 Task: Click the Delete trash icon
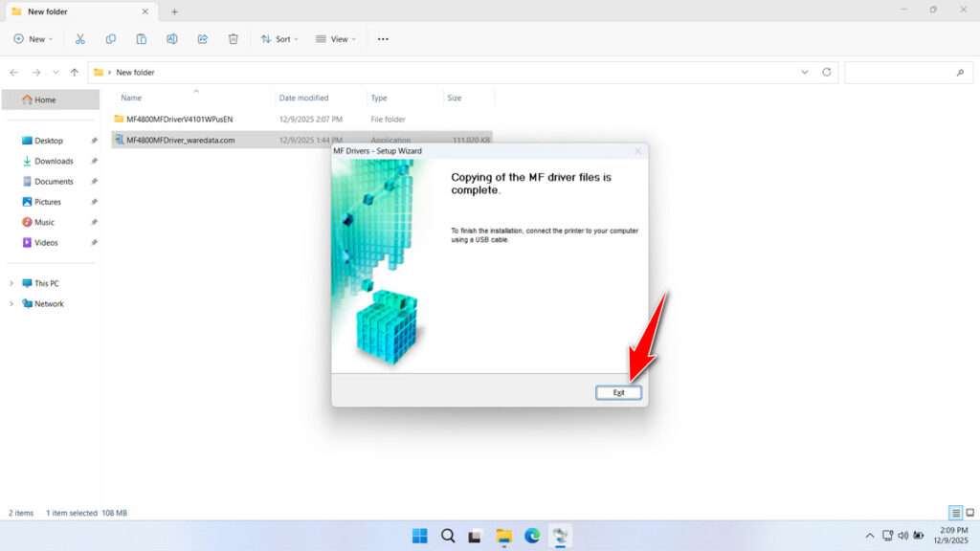click(234, 39)
